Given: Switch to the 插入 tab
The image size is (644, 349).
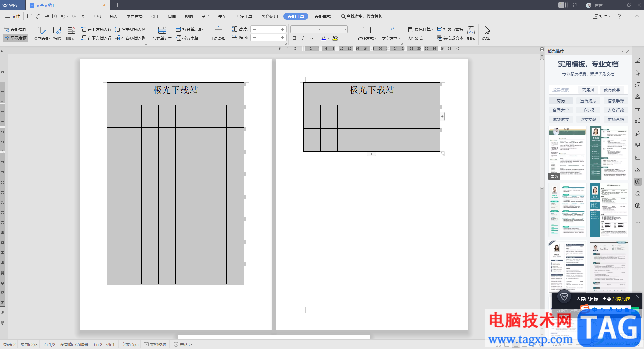Looking at the screenshot, I should [114, 16].
